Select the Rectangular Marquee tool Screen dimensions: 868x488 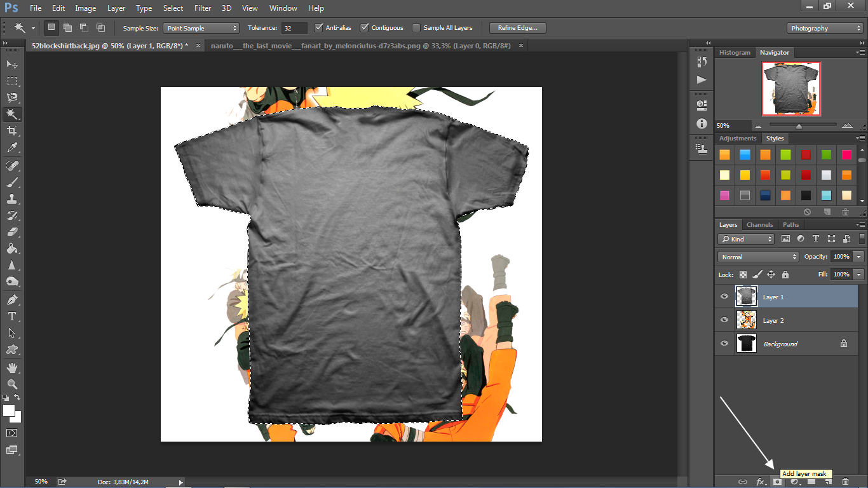click(12, 81)
